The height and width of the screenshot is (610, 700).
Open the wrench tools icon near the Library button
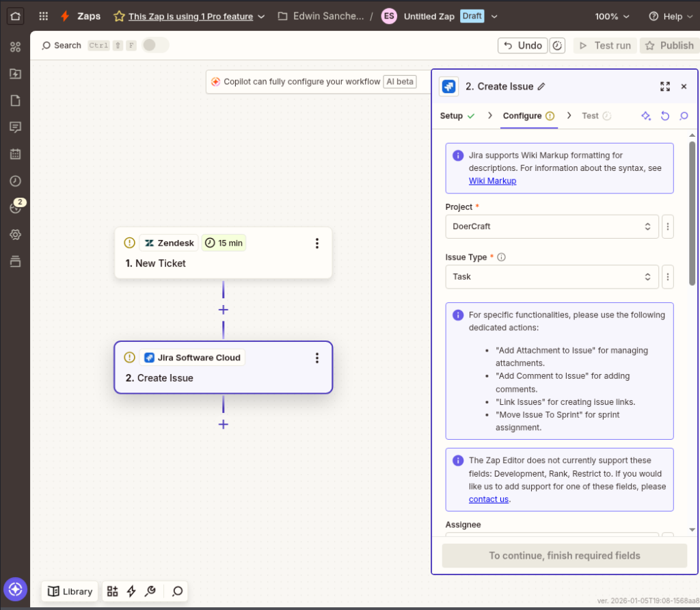[x=151, y=591]
